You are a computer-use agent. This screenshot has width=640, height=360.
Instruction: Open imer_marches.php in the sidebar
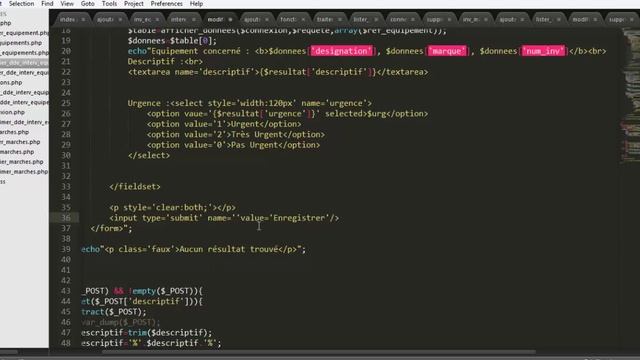point(24,172)
